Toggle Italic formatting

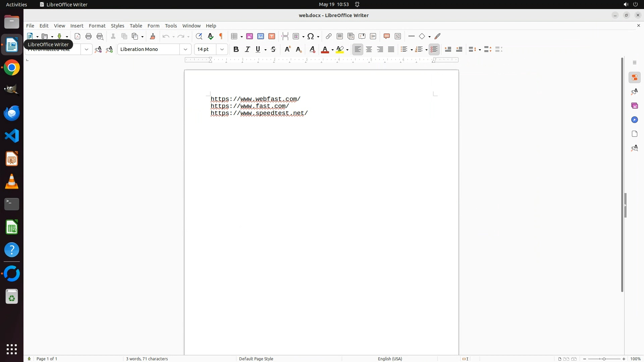(x=248, y=49)
